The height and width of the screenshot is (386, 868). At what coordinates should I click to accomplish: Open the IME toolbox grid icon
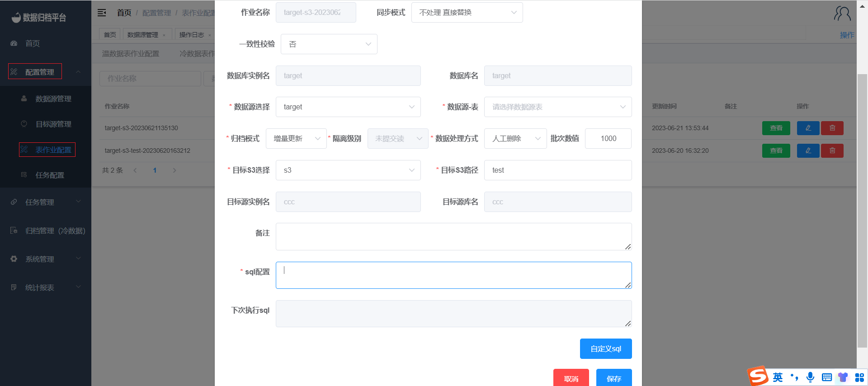click(859, 377)
